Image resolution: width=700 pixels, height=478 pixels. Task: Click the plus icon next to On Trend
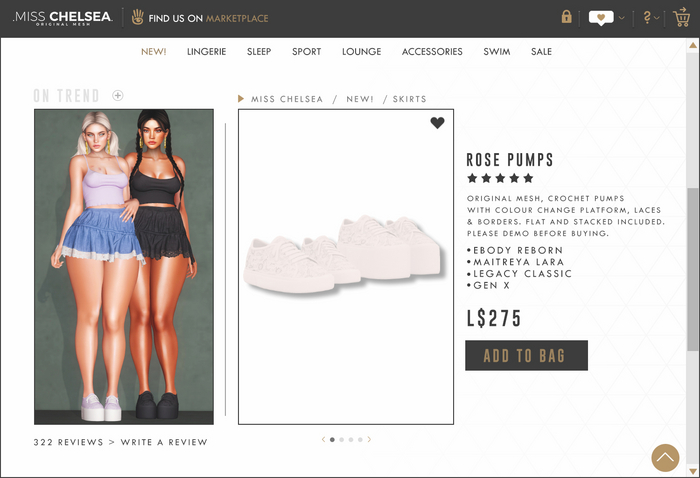[117, 96]
